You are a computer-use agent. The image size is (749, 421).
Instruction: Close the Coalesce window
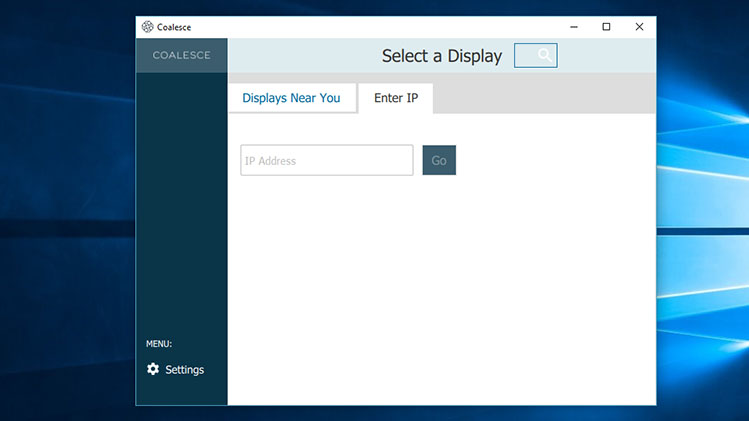pyautogui.click(x=639, y=27)
